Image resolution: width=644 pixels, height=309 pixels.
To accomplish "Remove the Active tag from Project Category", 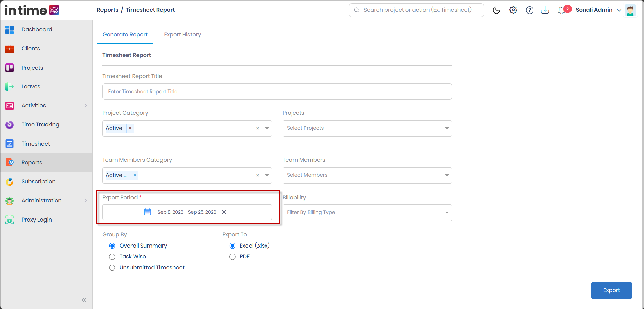I will (x=130, y=128).
